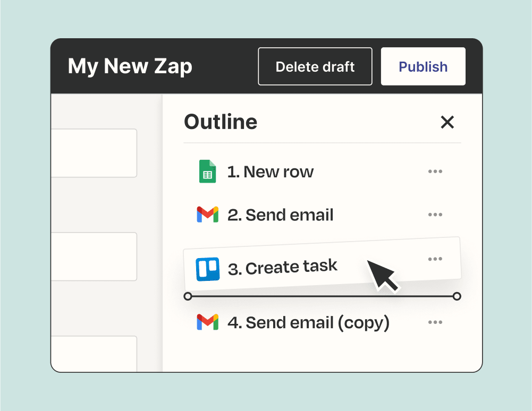
Task: Open the three-dot menu for Send email (copy)
Action: pos(435,322)
